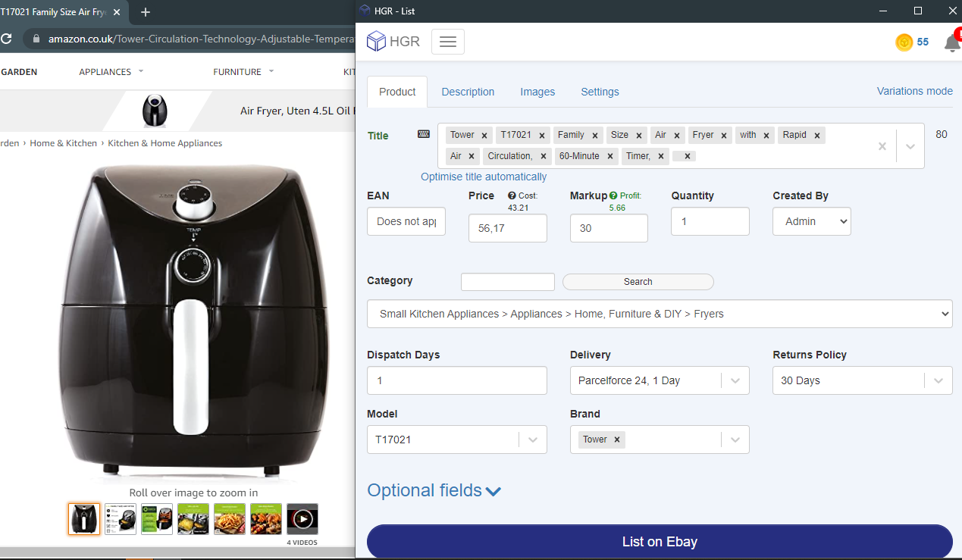Image resolution: width=962 pixels, height=560 pixels.
Task: Click Home & Kitchen breadcrumb link
Action: pos(64,143)
